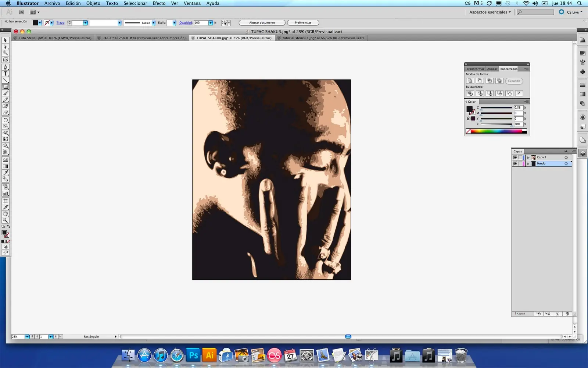Image resolution: width=588 pixels, height=368 pixels.
Task: Select the Selection (black arrow) tool
Action: tap(5, 40)
